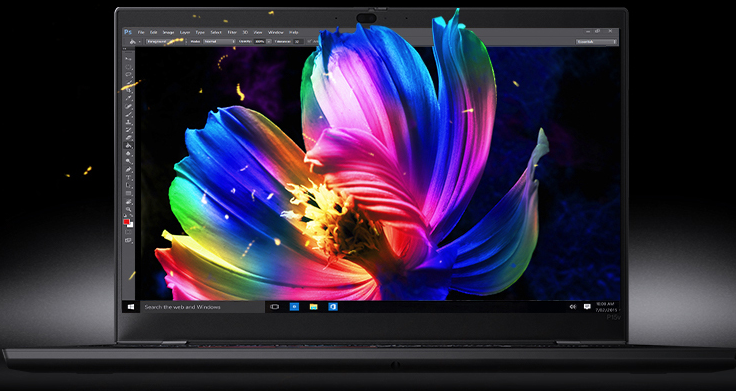Select the Brush tool
The height and width of the screenshot is (391, 736).
click(128, 114)
